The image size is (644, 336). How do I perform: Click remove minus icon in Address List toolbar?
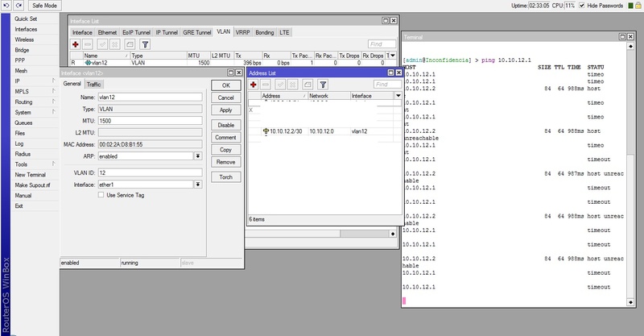click(x=266, y=85)
